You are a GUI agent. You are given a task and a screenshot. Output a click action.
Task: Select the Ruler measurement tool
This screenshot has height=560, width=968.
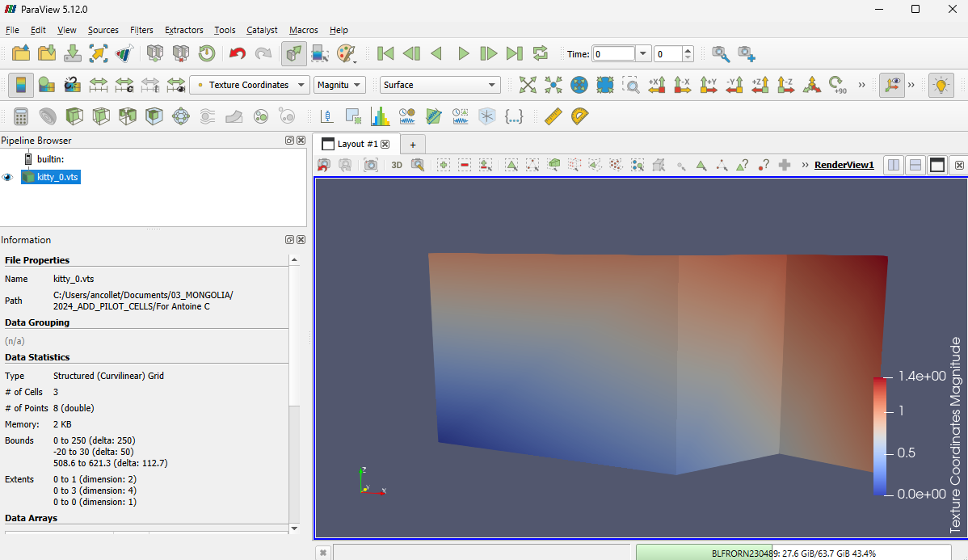click(553, 116)
